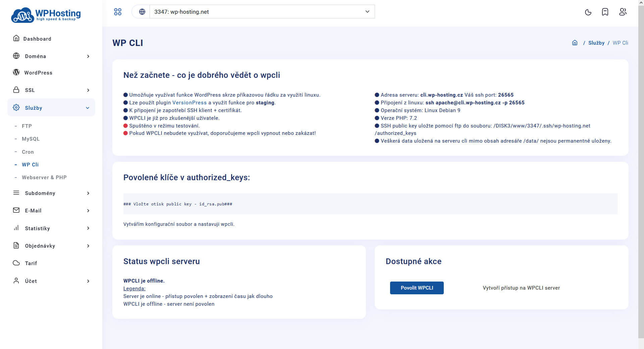
Task: Collapse the Služby menu chevron
Action: pyautogui.click(x=88, y=108)
